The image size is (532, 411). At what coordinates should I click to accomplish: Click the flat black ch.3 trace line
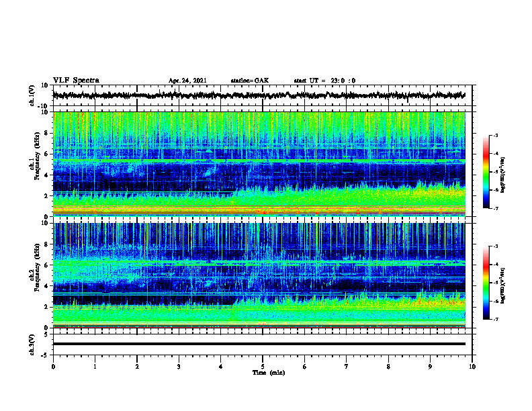tap(259, 344)
